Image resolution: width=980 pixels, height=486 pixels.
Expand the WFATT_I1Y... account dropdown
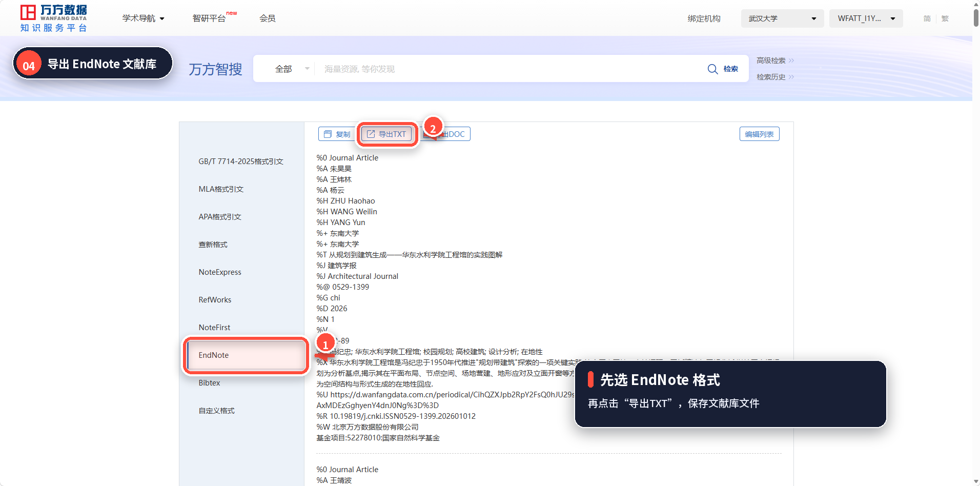pyautogui.click(x=866, y=18)
